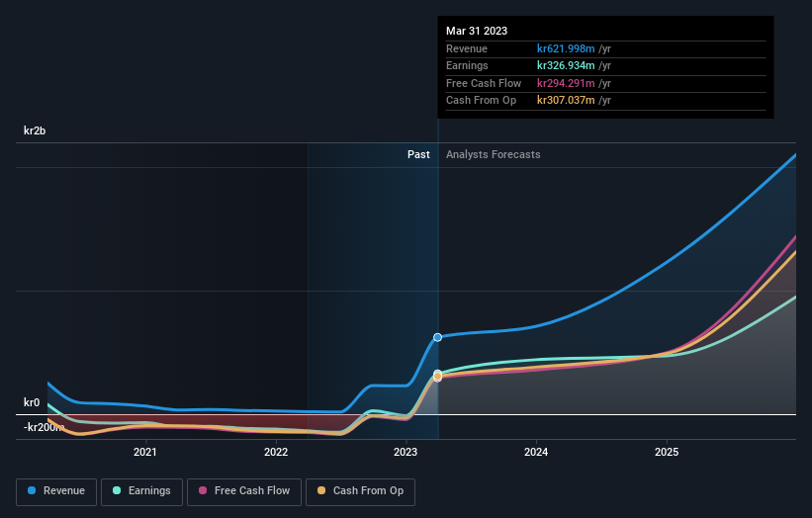Click the 2021 x-axis label
The height and width of the screenshot is (518, 812).
pyautogui.click(x=145, y=452)
